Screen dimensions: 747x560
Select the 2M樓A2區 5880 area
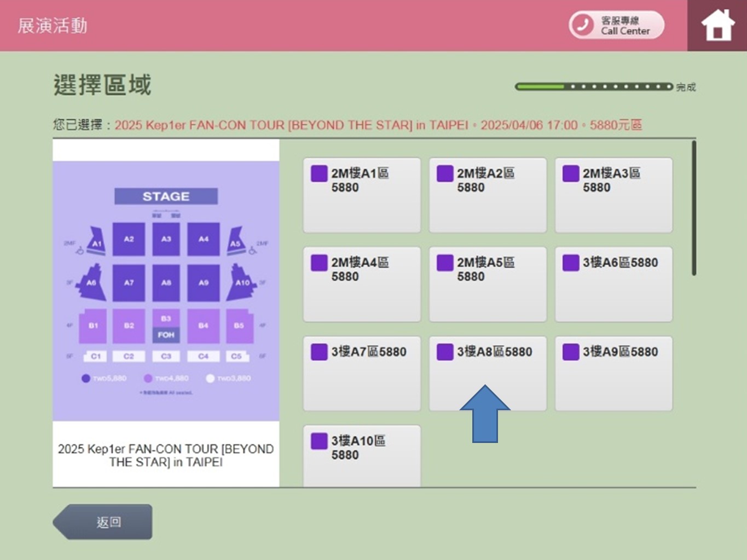pyautogui.click(x=488, y=195)
